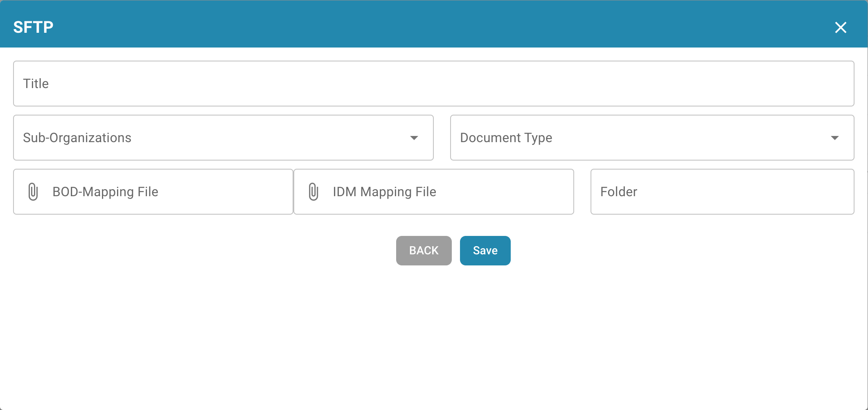The height and width of the screenshot is (410, 868).
Task: Click the IDM Mapping File paperclip icon
Action: tap(313, 192)
